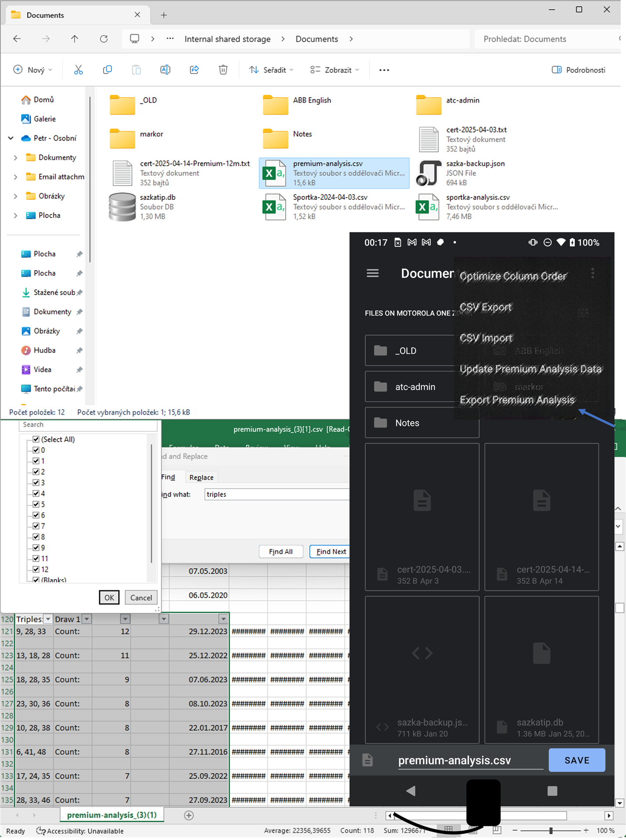Click the Excel zoom in plus button
This screenshot has width=626, height=840.
[586, 830]
